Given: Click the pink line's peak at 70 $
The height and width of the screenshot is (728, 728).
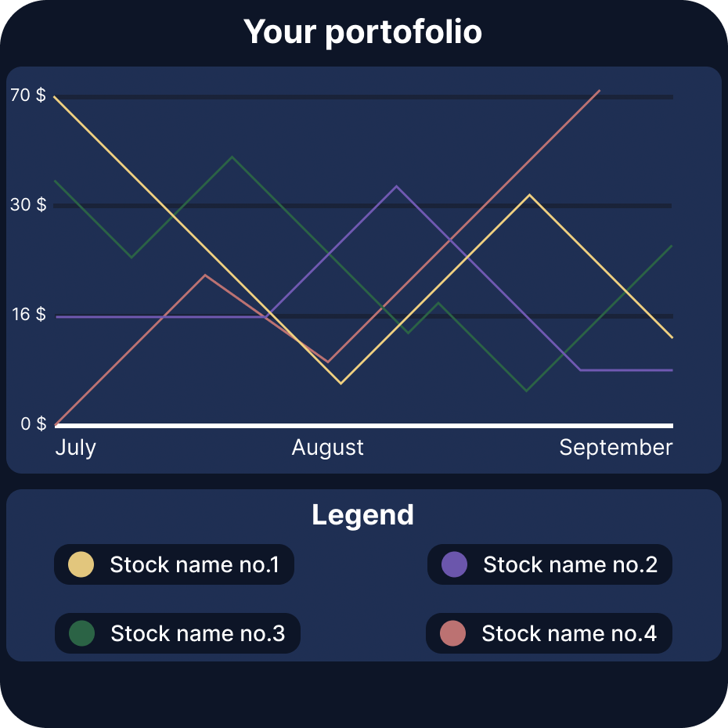Looking at the screenshot, I should [599, 91].
